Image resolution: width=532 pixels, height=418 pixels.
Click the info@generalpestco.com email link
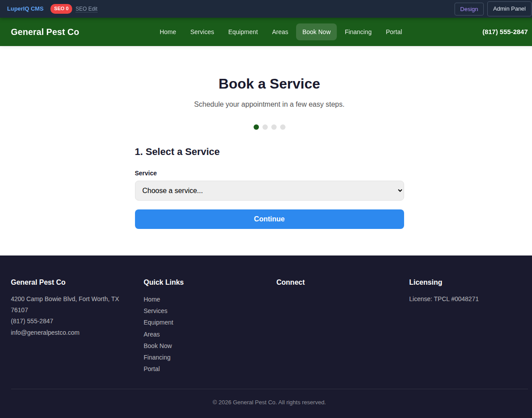coord(45,332)
